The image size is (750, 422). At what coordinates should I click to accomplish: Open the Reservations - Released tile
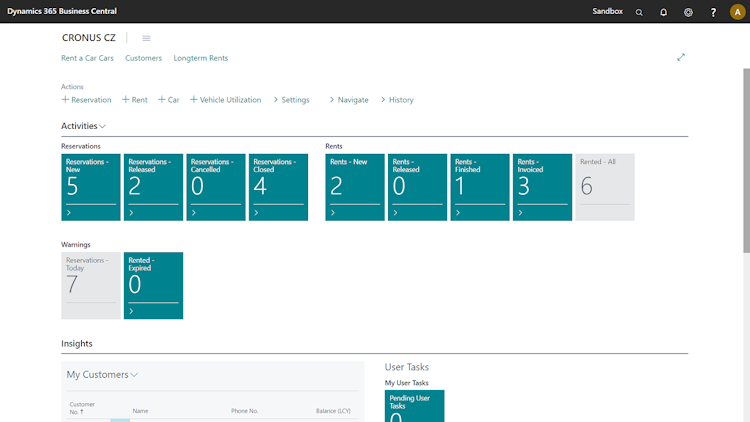[x=154, y=187]
